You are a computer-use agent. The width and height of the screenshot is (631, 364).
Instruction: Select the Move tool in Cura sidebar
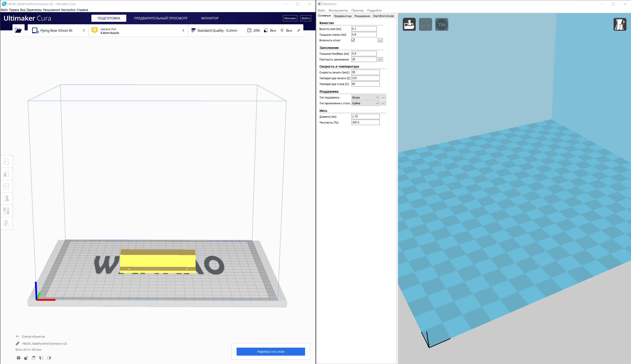click(7, 162)
